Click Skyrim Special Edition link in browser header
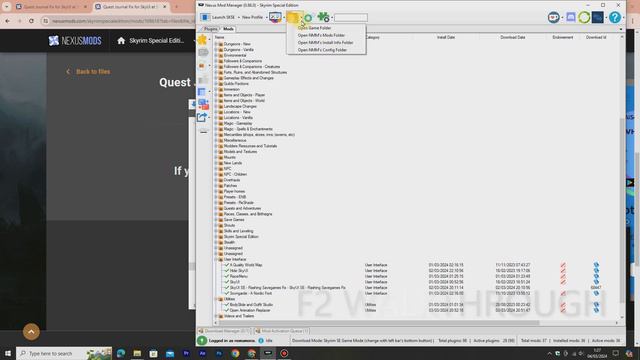 (x=157, y=40)
